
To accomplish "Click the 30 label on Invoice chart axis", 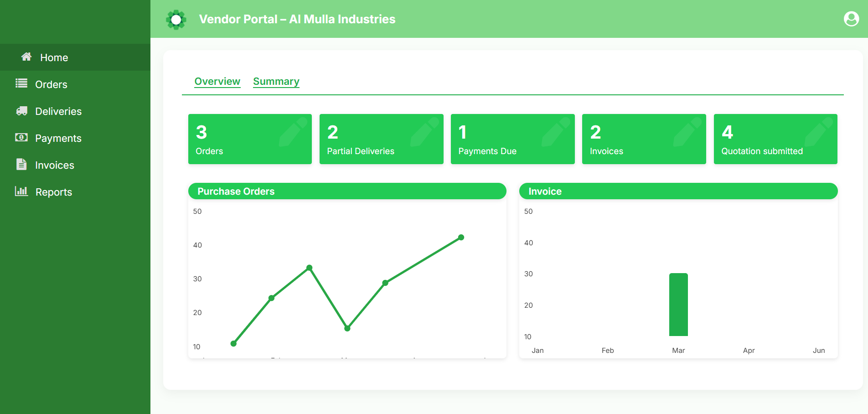I will point(528,274).
